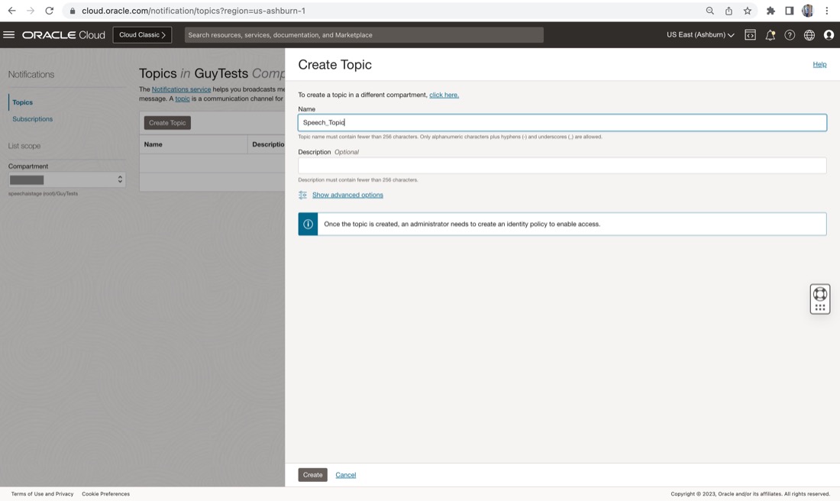Image resolution: width=840 pixels, height=504 pixels.
Task: Reload the current page
Action: coord(50,11)
